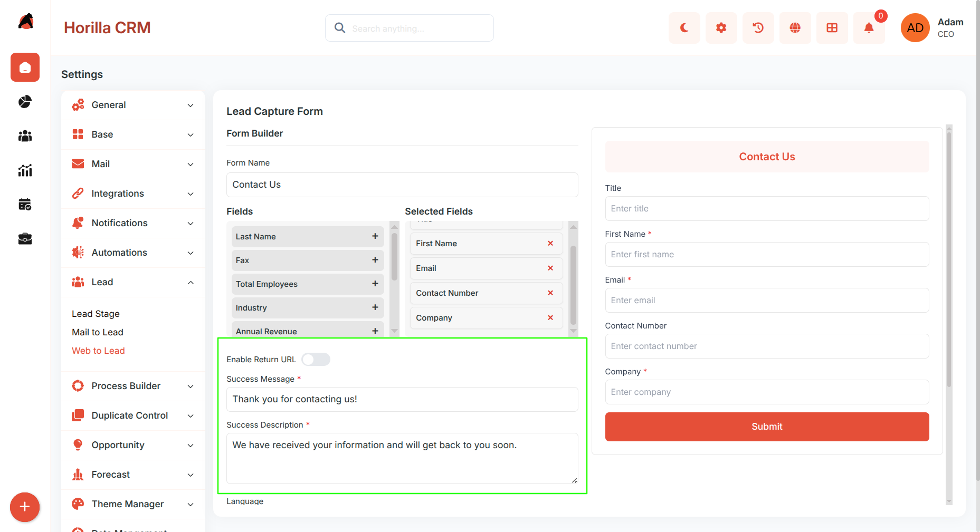Remove Email from selected fields
Image resolution: width=980 pixels, height=532 pixels.
550,268
